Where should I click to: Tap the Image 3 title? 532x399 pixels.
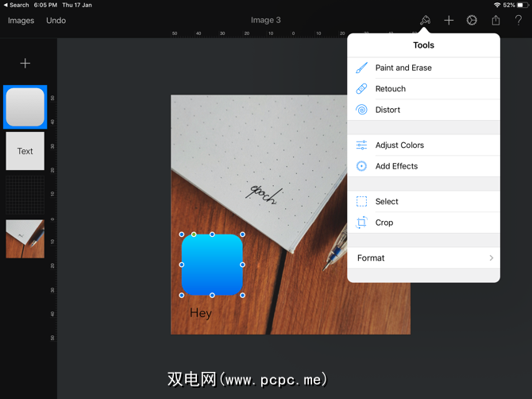click(x=266, y=20)
